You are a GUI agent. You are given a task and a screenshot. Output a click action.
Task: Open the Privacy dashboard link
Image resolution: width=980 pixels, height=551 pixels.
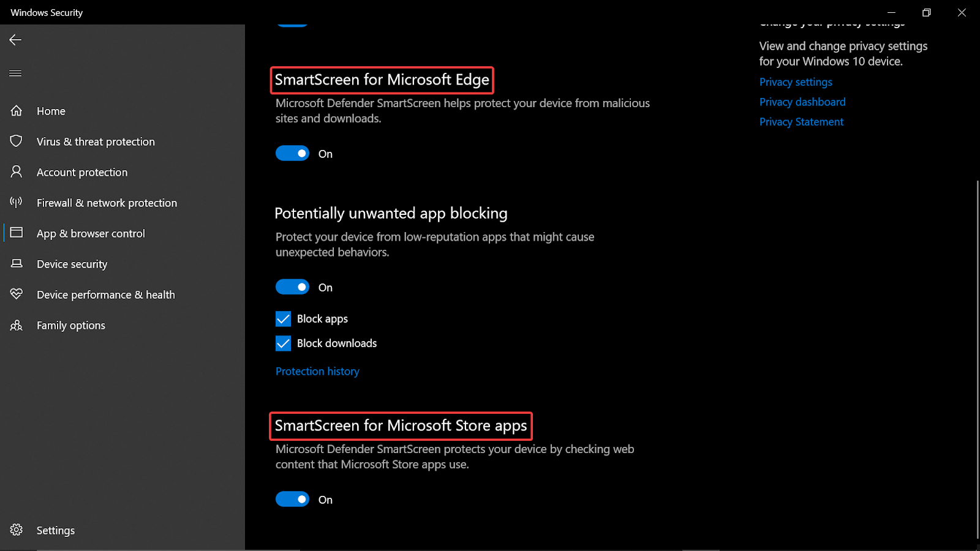click(802, 102)
